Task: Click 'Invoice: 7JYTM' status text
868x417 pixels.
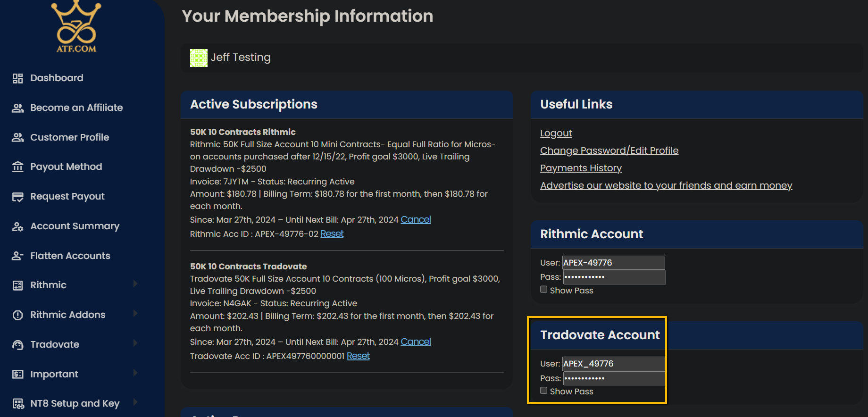Action: pyautogui.click(x=272, y=182)
